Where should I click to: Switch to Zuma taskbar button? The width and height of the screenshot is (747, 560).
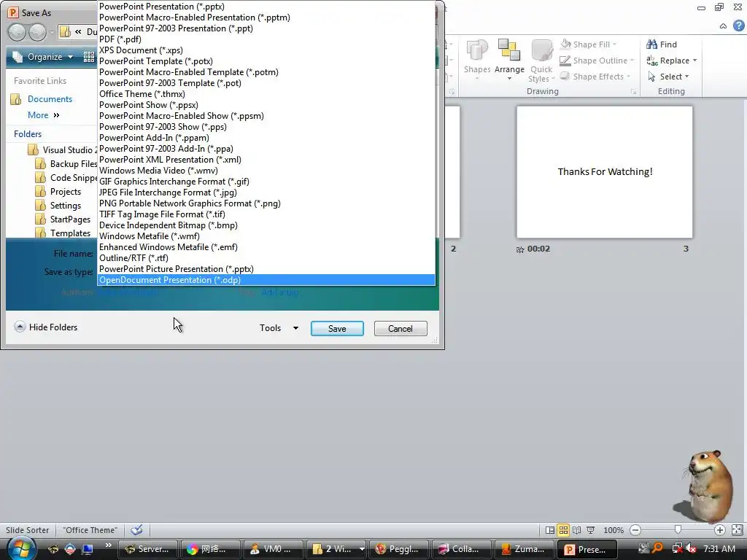click(x=524, y=549)
